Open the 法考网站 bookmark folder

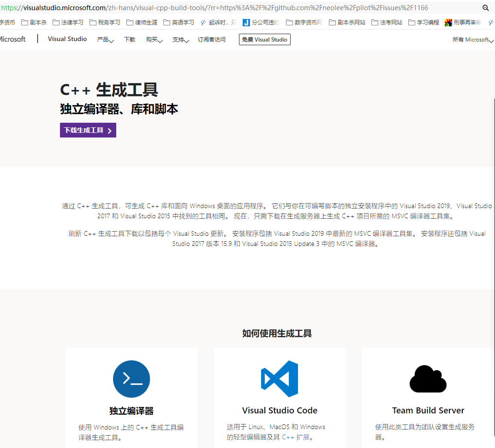pos(387,23)
